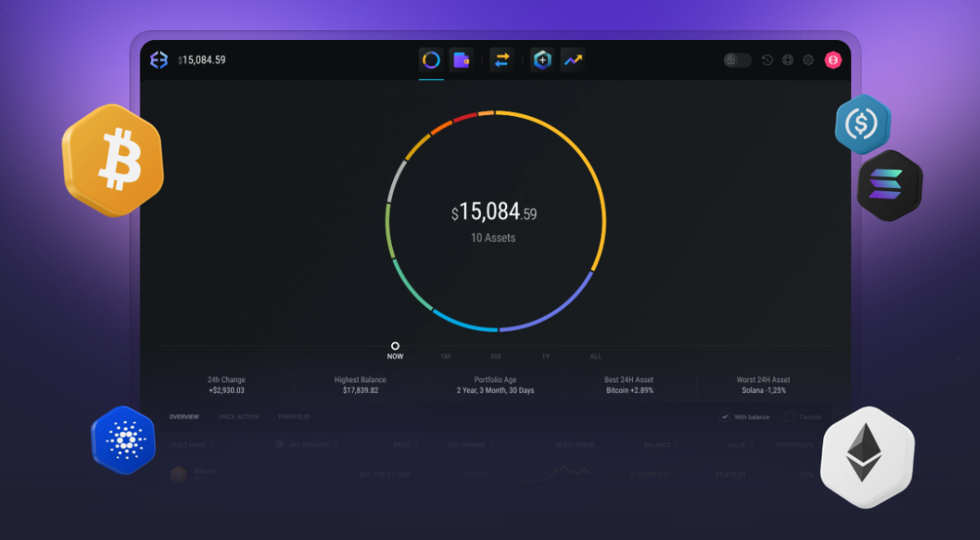Click the 30 DAY TREND column header

pos(576,444)
